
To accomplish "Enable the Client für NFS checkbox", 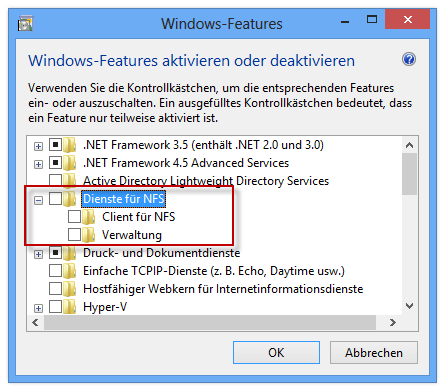I will [74, 217].
